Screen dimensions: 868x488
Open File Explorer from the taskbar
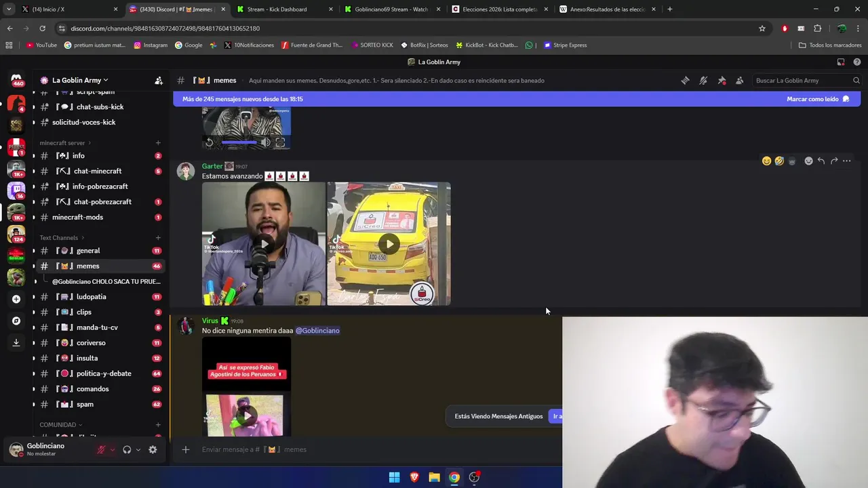(x=434, y=477)
